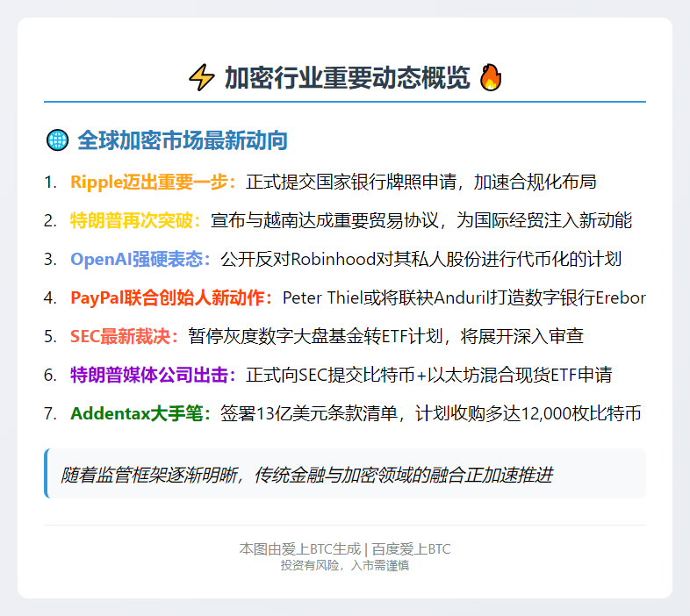The width and height of the screenshot is (690, 616).
Task: Click the yellow 特朗普再次突破 headline
Action: click(x=135, y=221)
